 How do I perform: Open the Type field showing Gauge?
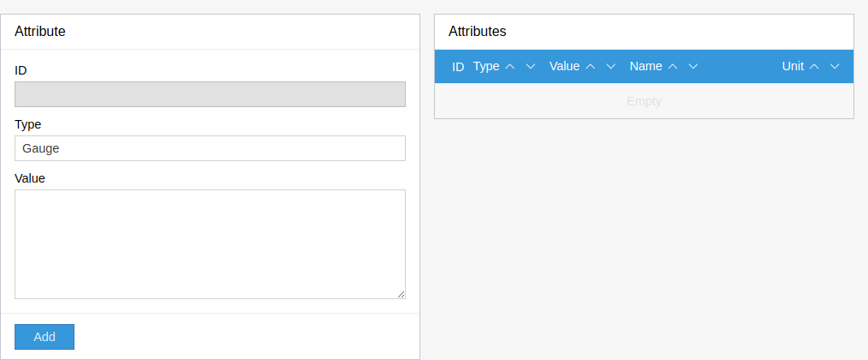click(x=210, y=148)
